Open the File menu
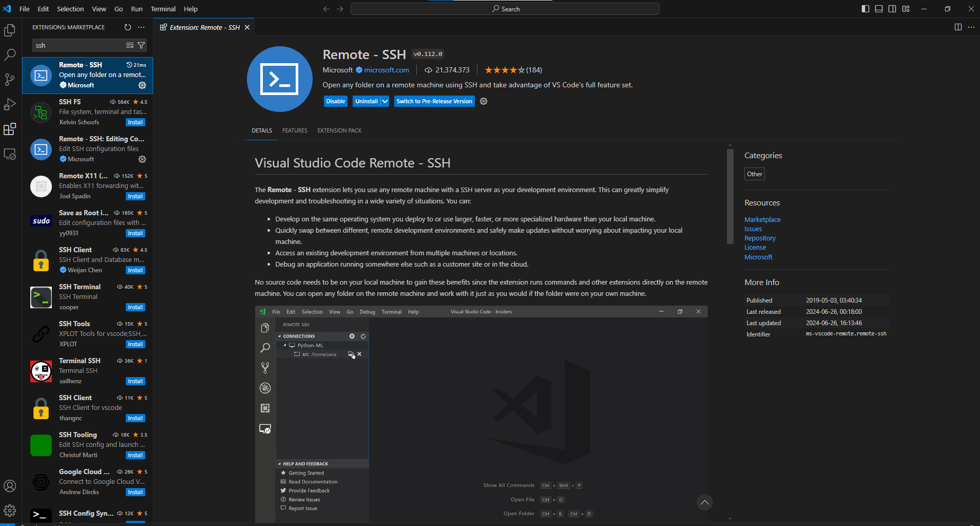This screenshot has height=526, width=980. [x=24, y=9]
